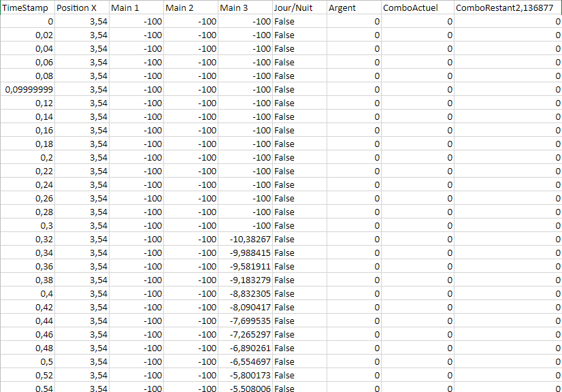
Task: Click the TimeStamp cell 0,06
Action: [x=28, y=63]
